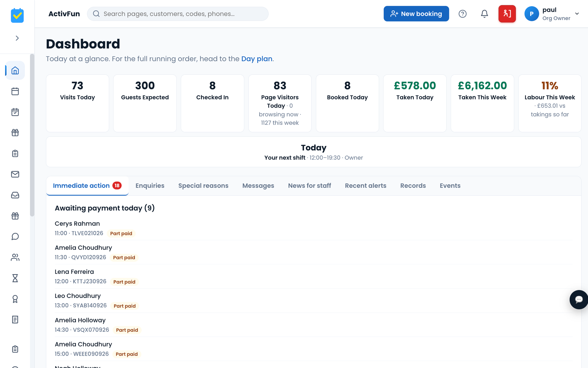Open Lena Ferreira's 12:00 booking
Viewport: 588px width, 368px height.
click(313, 276)
